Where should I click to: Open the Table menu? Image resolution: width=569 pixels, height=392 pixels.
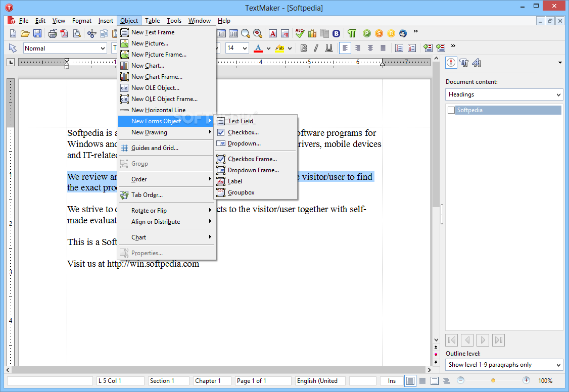point(153,21)
